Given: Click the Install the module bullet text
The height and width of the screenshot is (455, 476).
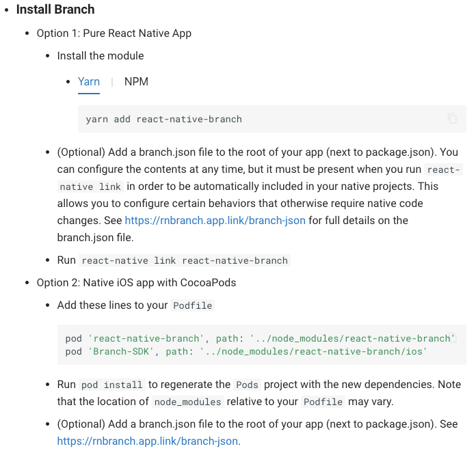Looking at the screenshot, I should 101,56.
